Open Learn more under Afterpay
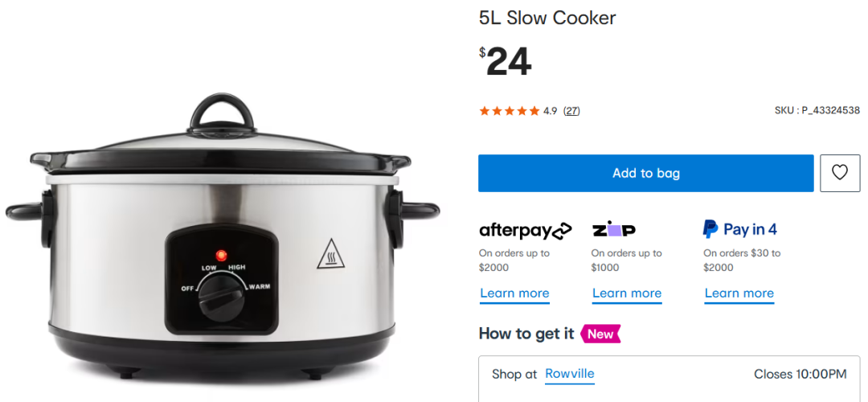Viewport: 868px width, 402px height. click(514, 293)
